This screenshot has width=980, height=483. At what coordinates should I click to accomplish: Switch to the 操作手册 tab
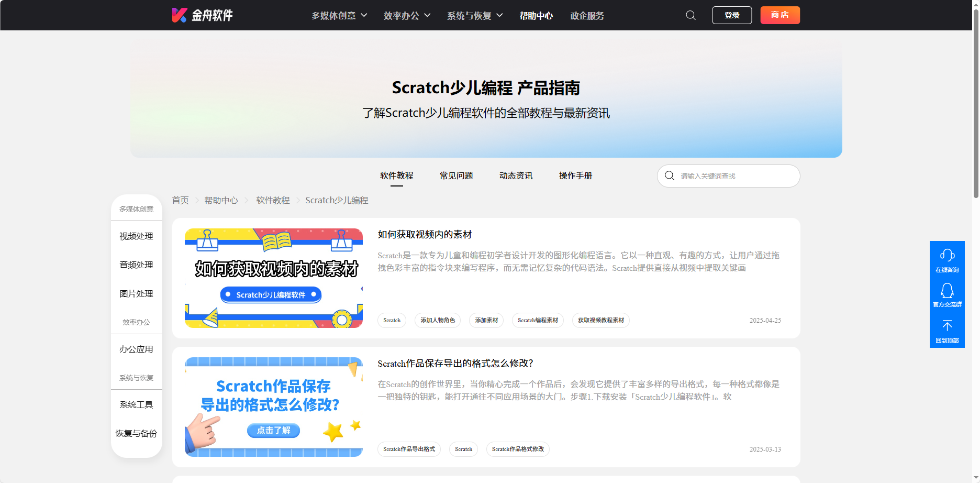575,175
